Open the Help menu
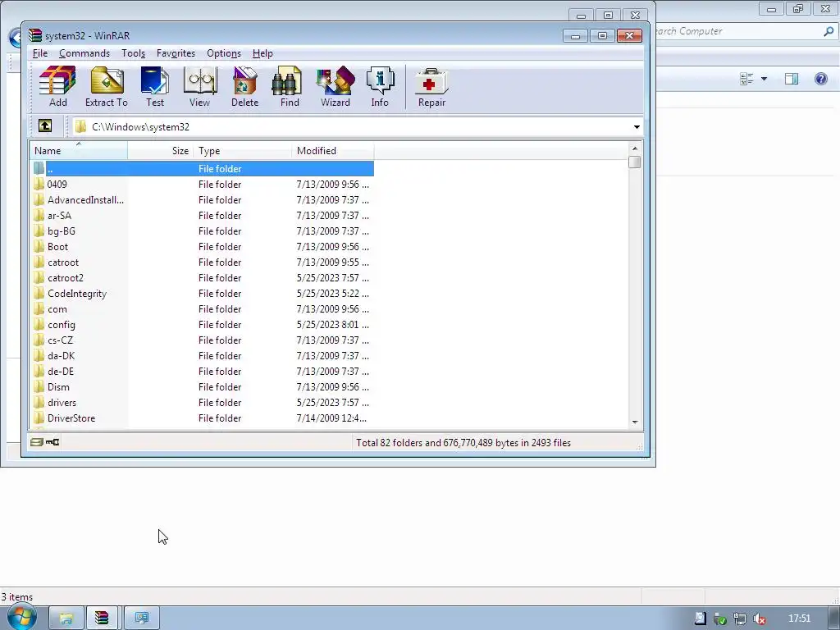The height and width of the screenshot is (630, 840). [262, 53]
